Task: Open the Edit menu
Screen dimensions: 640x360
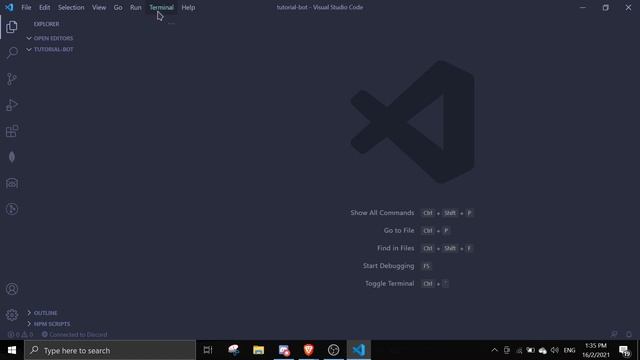Action: (44, 7)
